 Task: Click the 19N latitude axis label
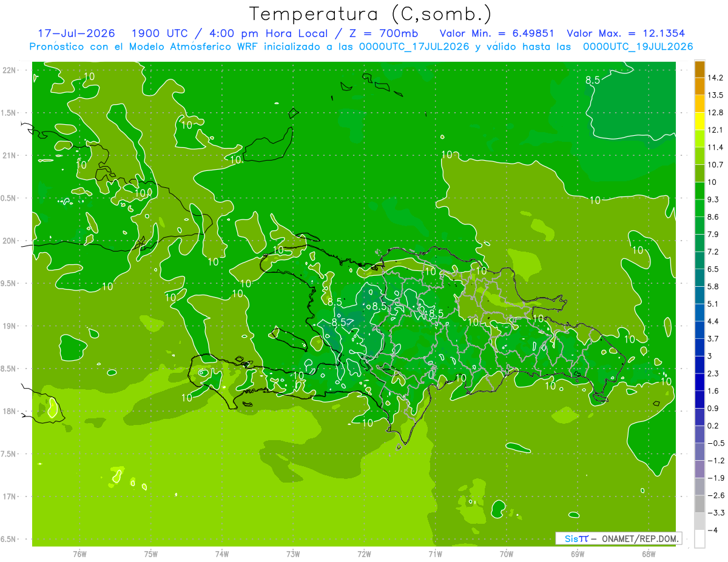click(10, 326)
